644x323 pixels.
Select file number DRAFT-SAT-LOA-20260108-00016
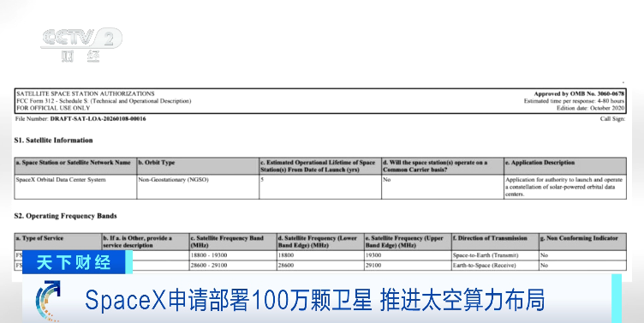pos(98,119)
